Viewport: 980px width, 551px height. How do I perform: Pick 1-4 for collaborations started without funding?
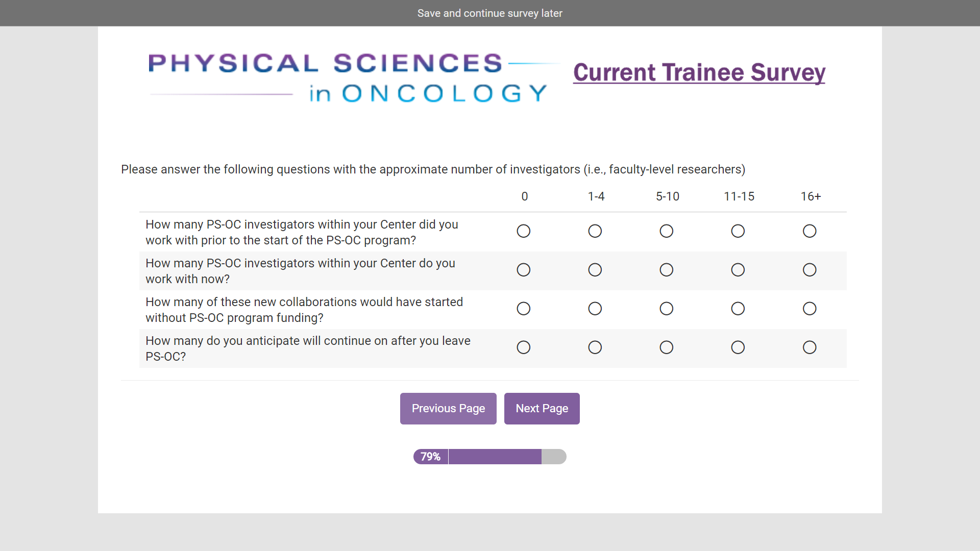[595, 309]
